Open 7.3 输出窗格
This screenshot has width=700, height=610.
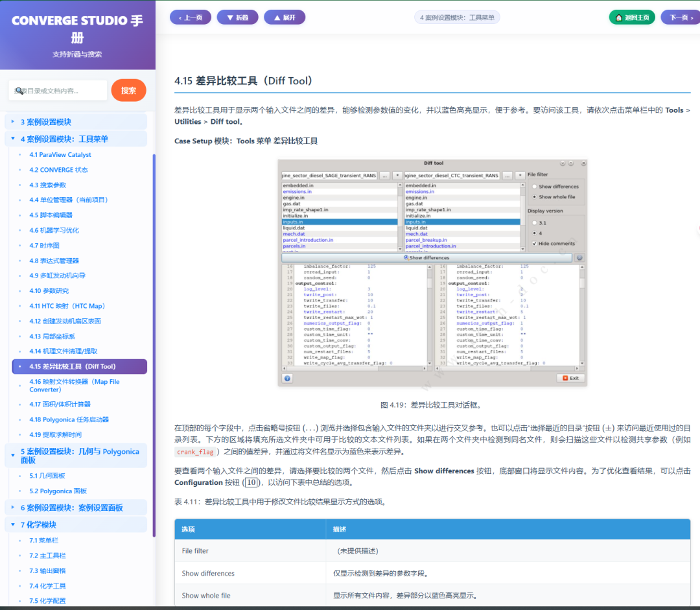47,570
